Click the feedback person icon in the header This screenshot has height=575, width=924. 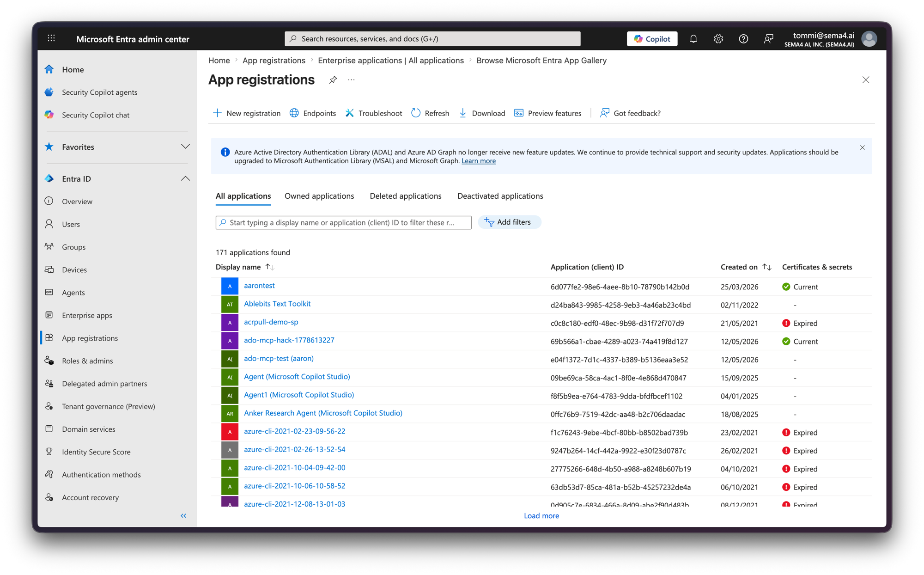[768, 39]
